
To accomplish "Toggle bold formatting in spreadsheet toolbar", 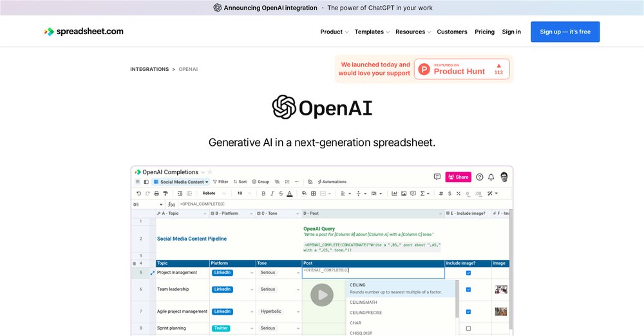I will [263, 193].
